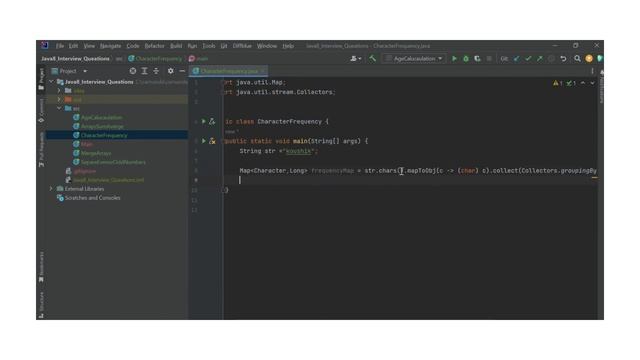Expand the orange out folder node
This screenshot has width=640, height=360.
59,100
